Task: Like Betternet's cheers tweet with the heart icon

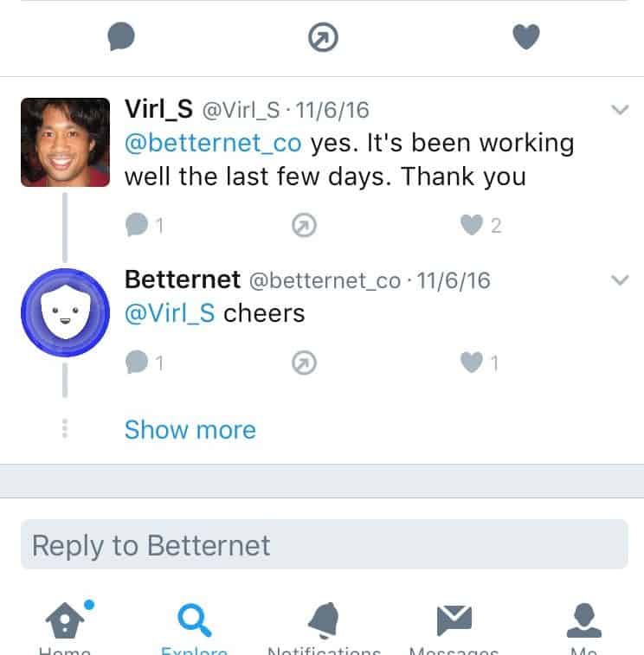Action: tap(472, 362)
